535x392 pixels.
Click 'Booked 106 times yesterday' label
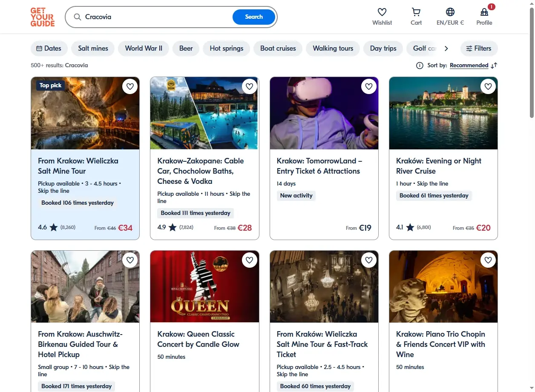[78, 203]
